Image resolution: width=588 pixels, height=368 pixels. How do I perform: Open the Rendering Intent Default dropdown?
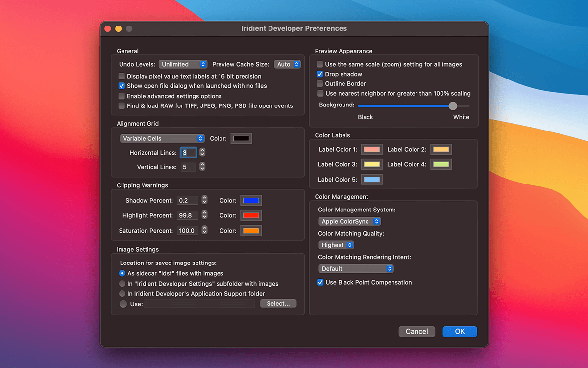[x=356, y=268]
